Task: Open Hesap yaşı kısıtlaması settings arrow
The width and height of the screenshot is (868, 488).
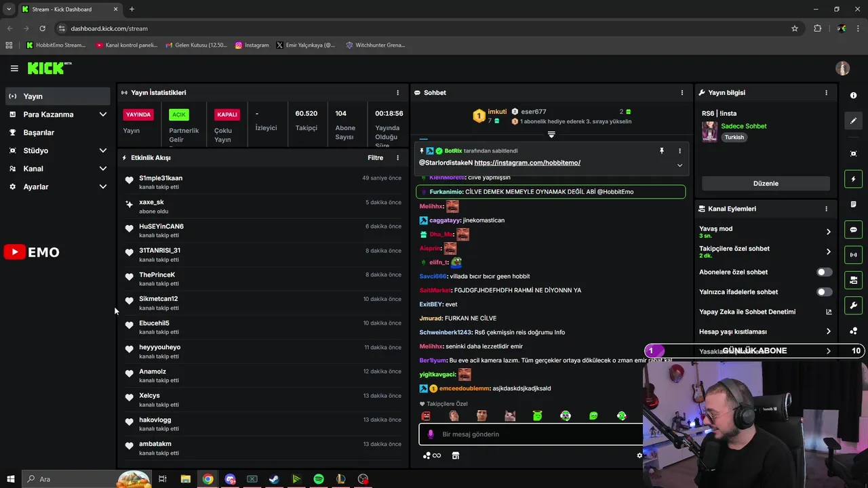Action: [x=828, y=331]
